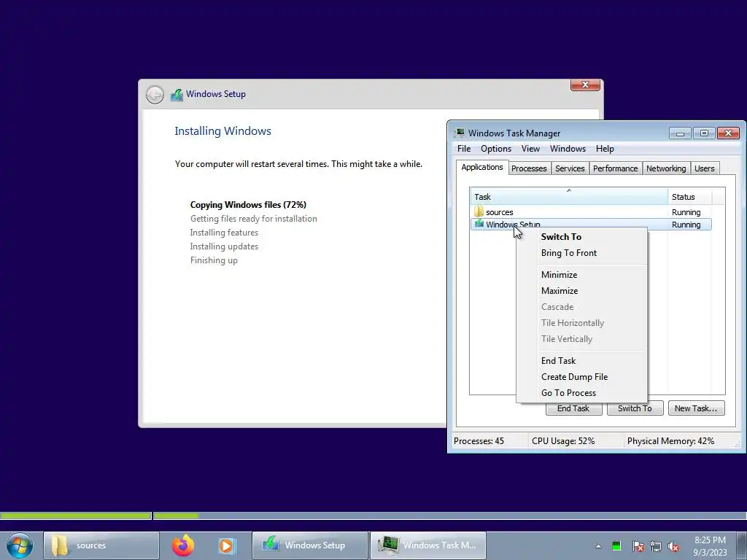Open the sources folder on the taskbar
The width and height of the screenshot is (747, 560).
coord(101,545)
